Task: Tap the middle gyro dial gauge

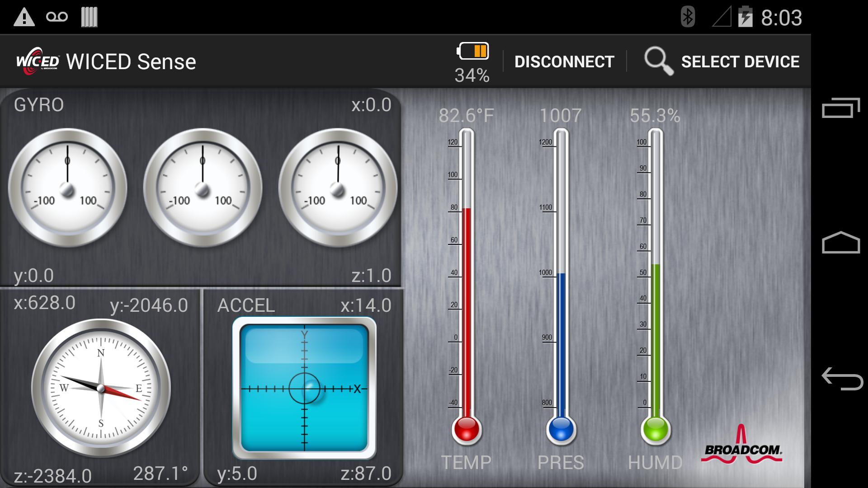Action: [x=203, y=188]
